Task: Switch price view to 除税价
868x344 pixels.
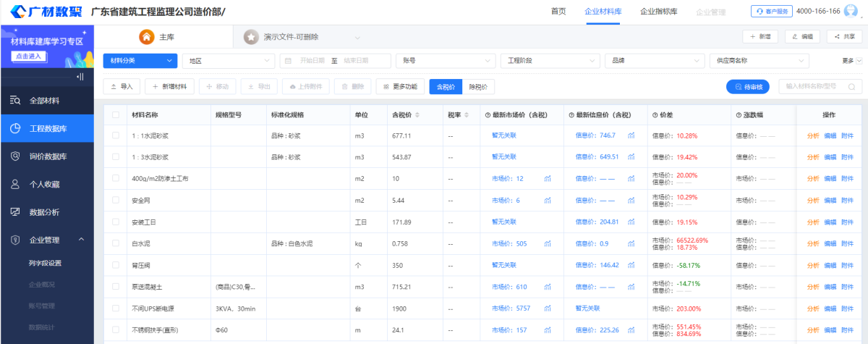Action: pyautogui.click(x=477, y=86)
